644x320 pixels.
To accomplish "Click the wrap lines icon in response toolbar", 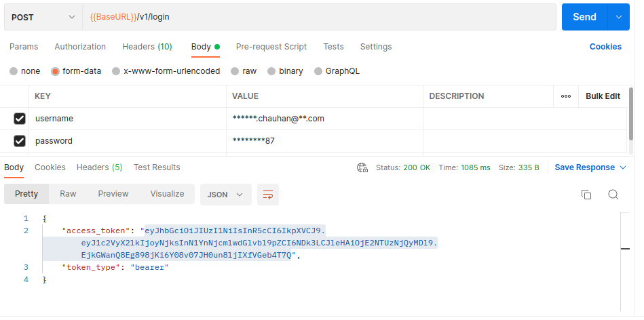I will [x=268, y=195].
